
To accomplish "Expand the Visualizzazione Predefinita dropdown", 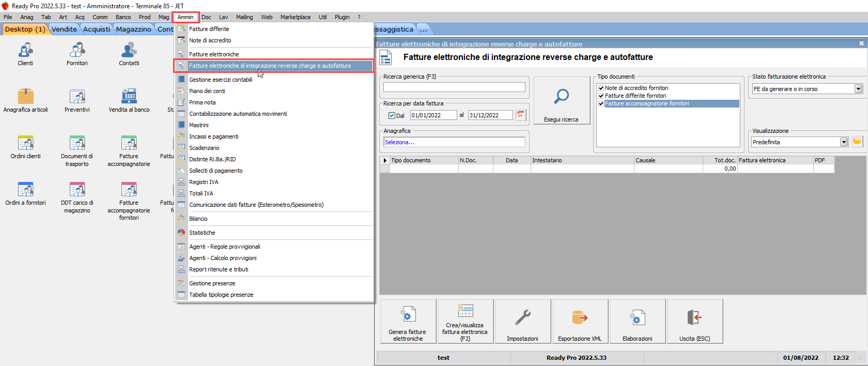I will coord(844,142).
